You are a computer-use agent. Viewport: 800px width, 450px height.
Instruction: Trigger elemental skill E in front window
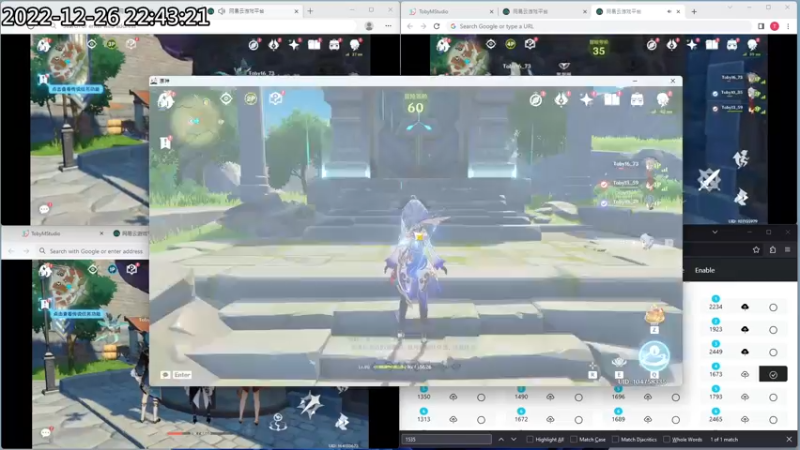[x=619, y=364]
